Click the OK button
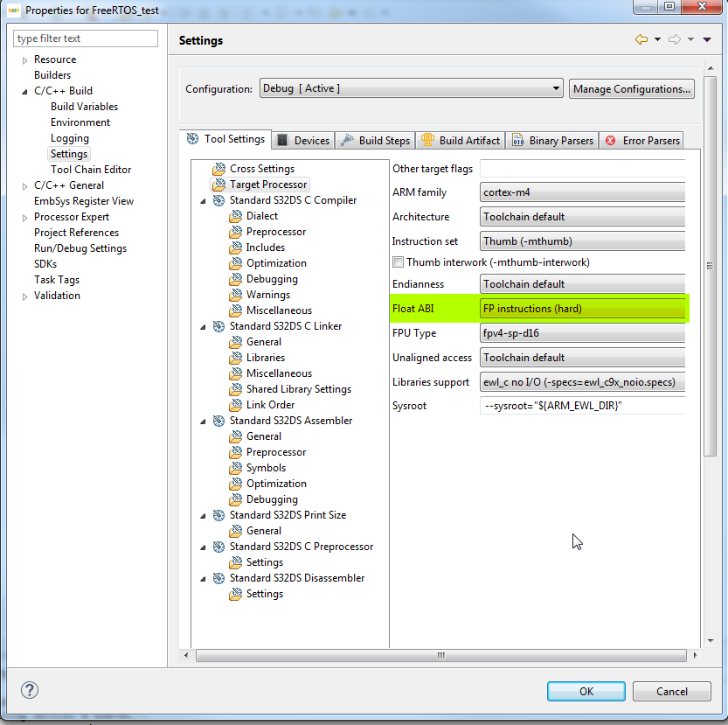 point(586,691)
